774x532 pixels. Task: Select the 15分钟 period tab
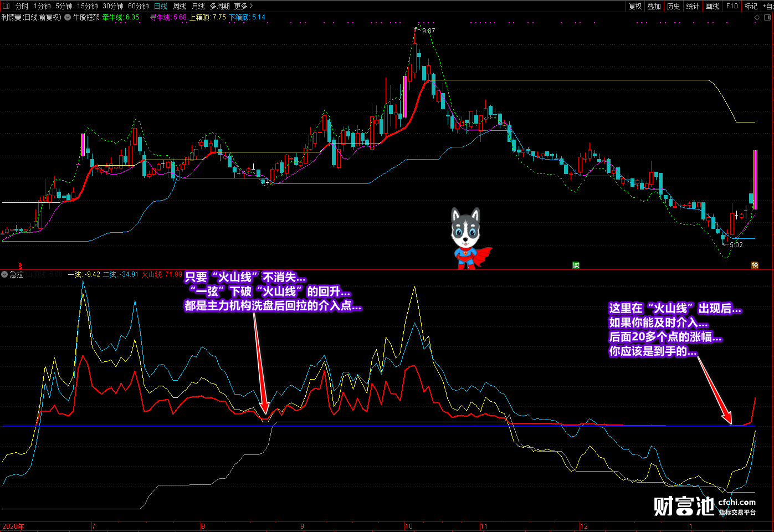pos(88,6)
